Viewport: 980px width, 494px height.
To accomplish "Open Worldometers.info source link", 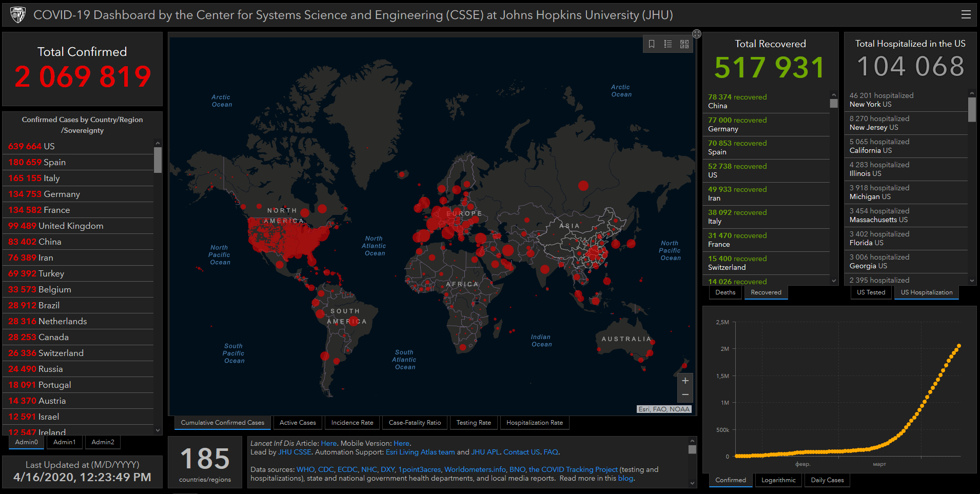I will 475,469.
